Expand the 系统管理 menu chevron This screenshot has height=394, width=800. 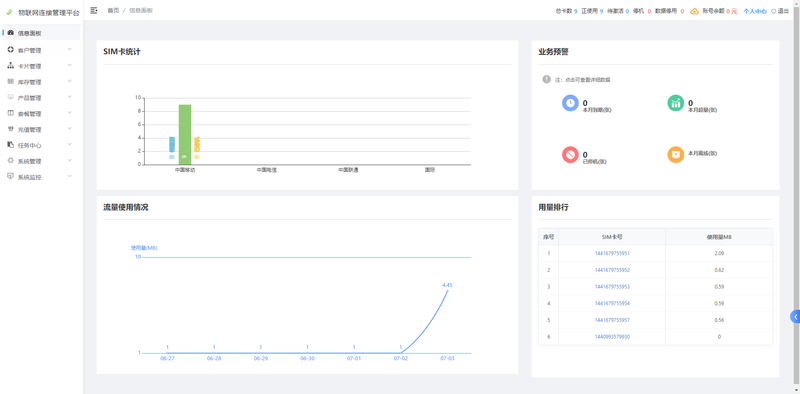point(70,161)
